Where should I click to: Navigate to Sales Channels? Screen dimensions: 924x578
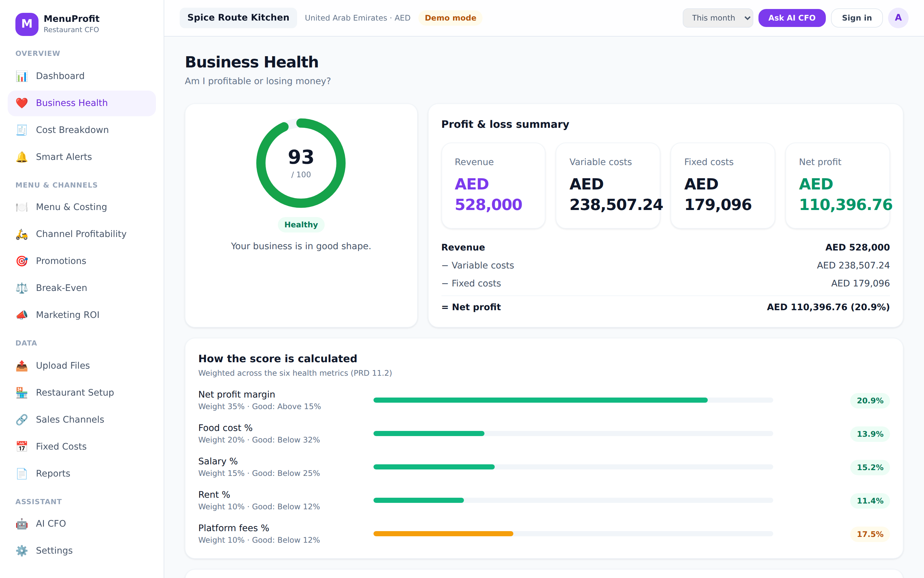(82, 419)
